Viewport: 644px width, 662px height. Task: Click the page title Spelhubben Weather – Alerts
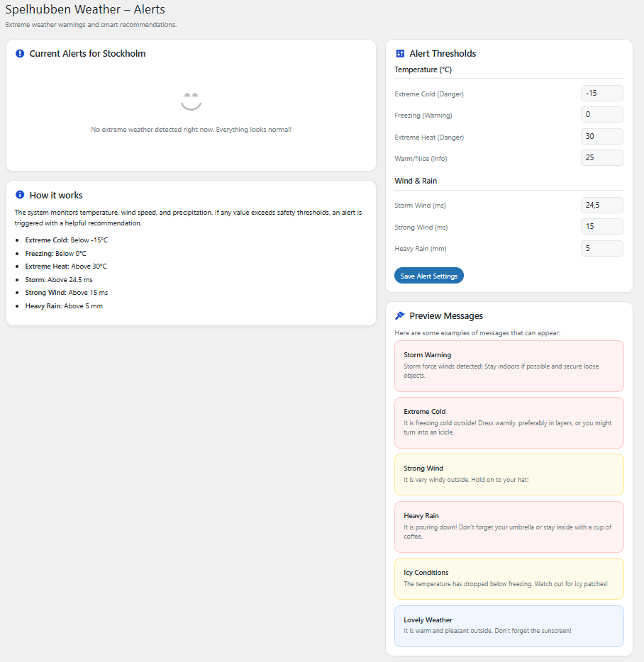click(x=85, y=9)
